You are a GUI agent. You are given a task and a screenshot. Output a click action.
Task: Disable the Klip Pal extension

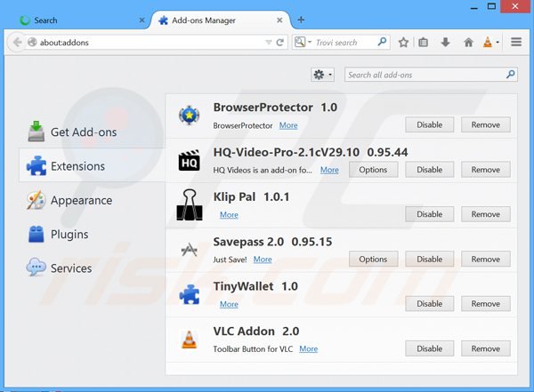coord(430,214)
